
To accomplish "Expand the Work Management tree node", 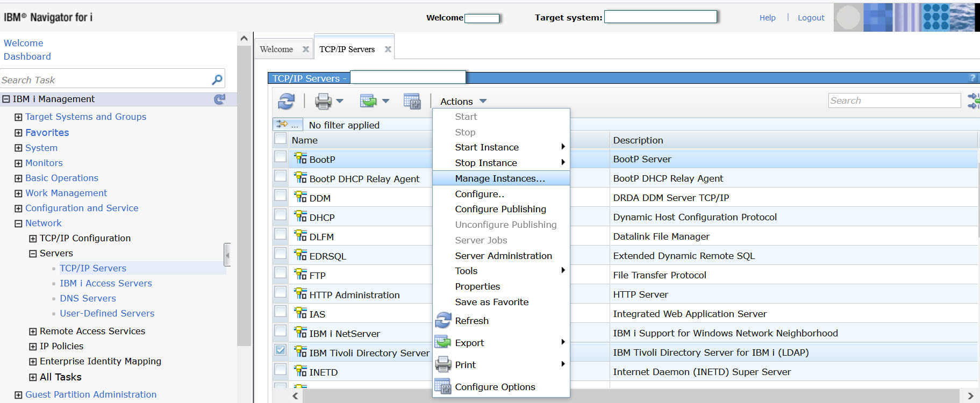I will click(x=18, y=193).
